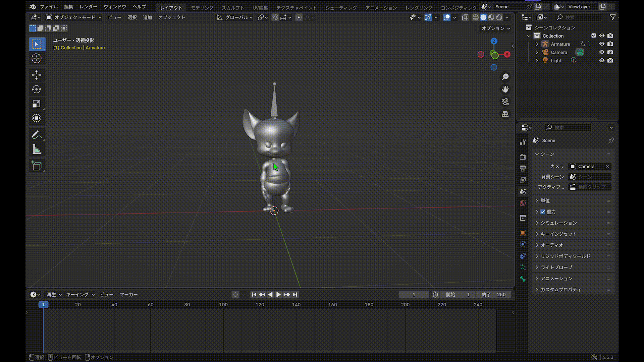The width and height of the screenshot is (644, 362).
Task: Activate the Scale tool
Action: 36,104
